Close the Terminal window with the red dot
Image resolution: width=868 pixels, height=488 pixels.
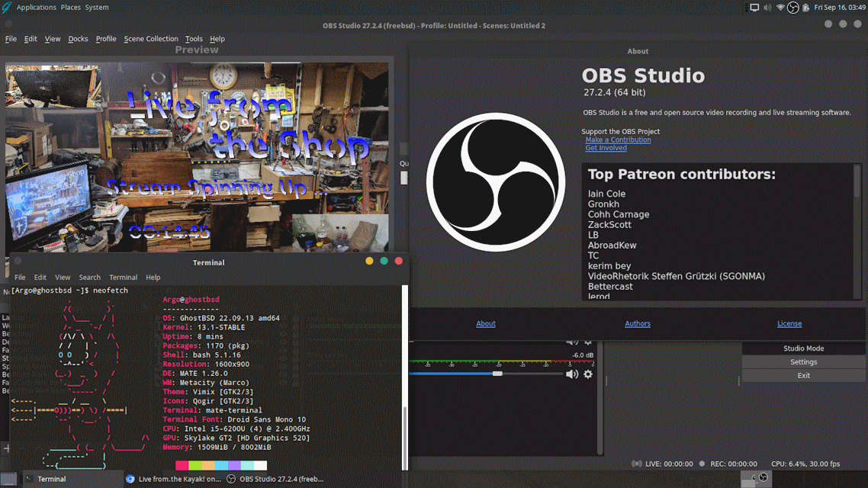click(x=399, y=261)
